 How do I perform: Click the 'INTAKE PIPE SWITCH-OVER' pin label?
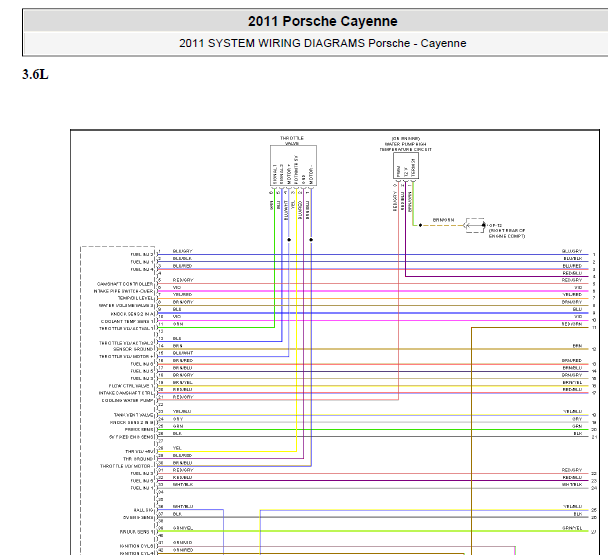tap(124, 291)
